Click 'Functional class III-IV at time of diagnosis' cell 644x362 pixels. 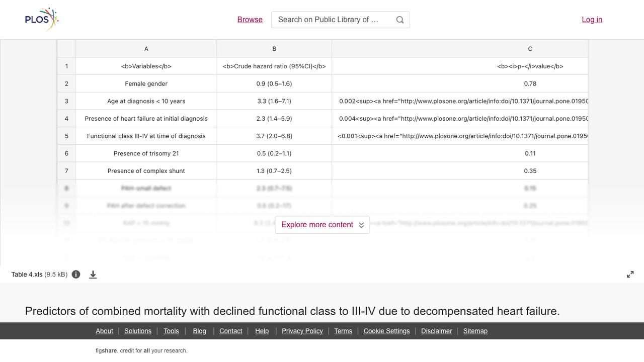(x=146, y=136)
